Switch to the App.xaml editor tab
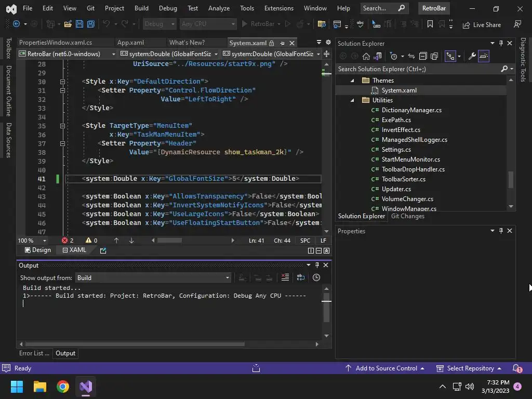This screenshot has width=532, height=399. pos(130,43)
